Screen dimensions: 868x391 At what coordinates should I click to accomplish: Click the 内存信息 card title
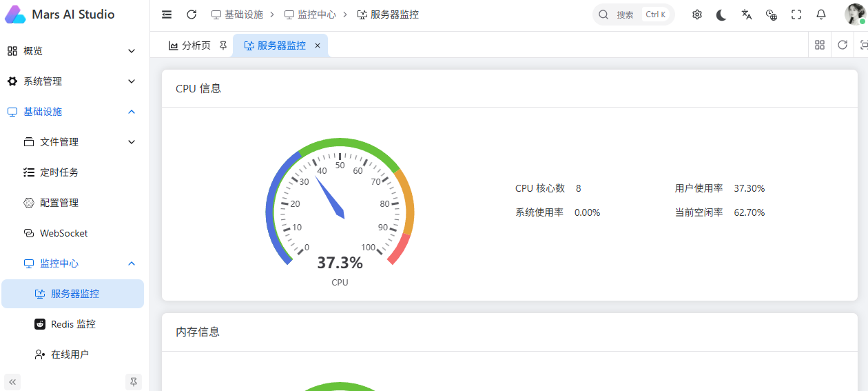tap(198, 332)
